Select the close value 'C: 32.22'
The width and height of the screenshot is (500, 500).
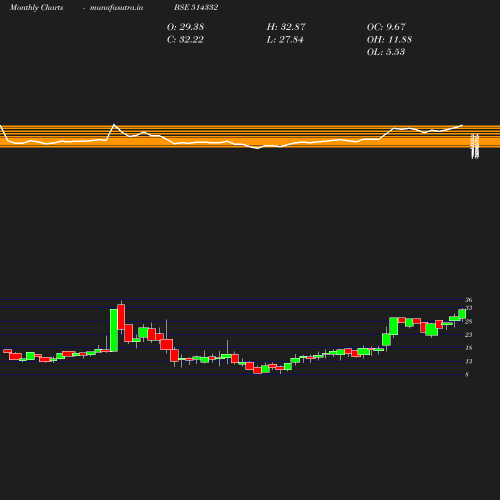tap(185, 39)
